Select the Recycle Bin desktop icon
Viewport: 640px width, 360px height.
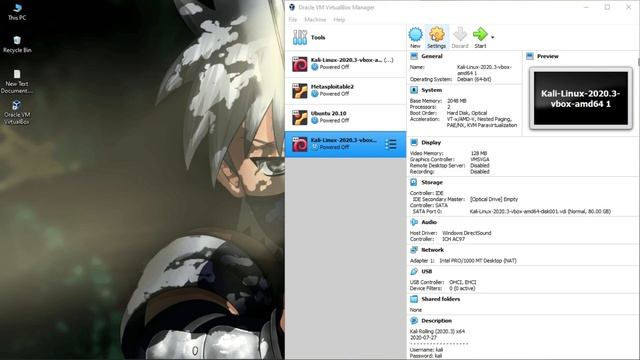pyautogui.click(x=17, y=44)
